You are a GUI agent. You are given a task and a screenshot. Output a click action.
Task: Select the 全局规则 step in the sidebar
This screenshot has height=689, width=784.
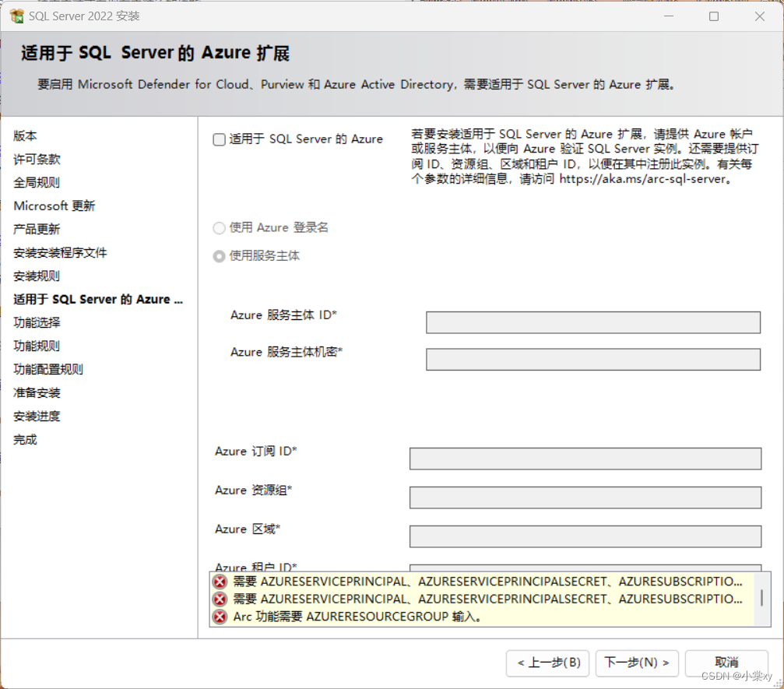pyautogui.click(x=37, y=182)
